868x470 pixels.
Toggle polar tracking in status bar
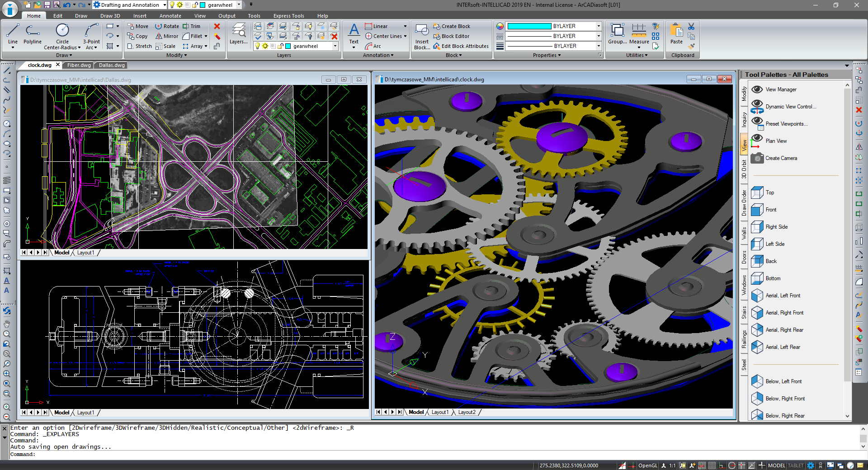pyautogui.click(x=732, y=465)
